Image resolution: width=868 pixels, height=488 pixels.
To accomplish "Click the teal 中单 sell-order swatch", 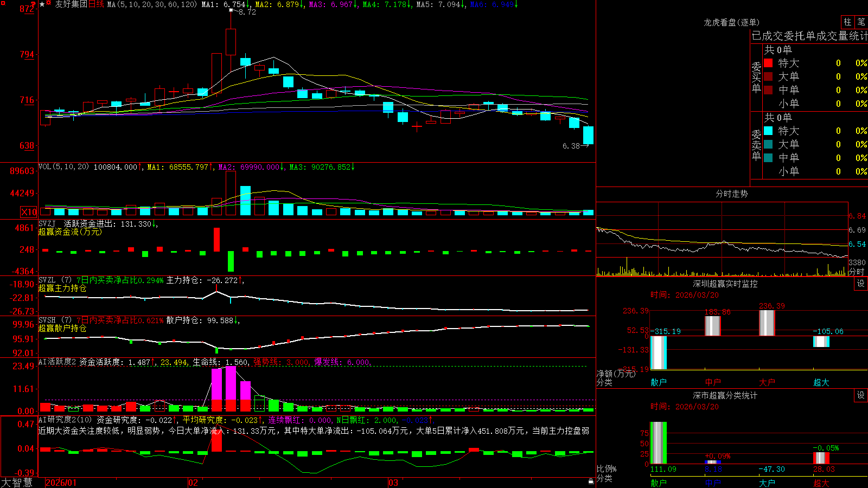I will coord(768,158).
